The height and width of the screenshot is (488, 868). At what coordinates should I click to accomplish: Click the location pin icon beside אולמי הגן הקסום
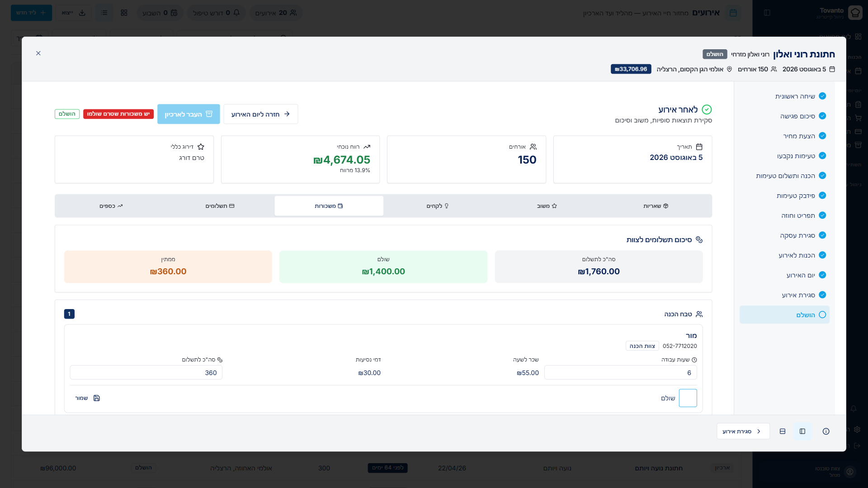click(x=729, y=69)
